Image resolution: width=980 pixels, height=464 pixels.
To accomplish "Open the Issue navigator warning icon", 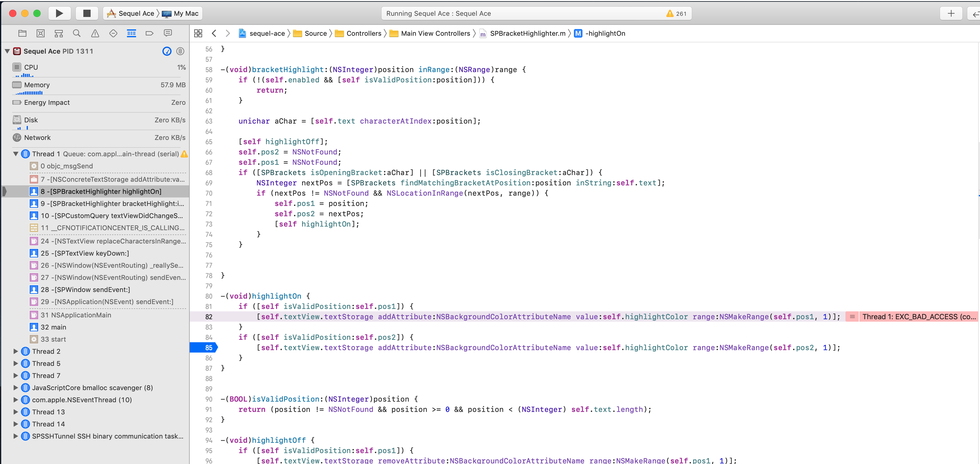I will click(x=95, y=34).
